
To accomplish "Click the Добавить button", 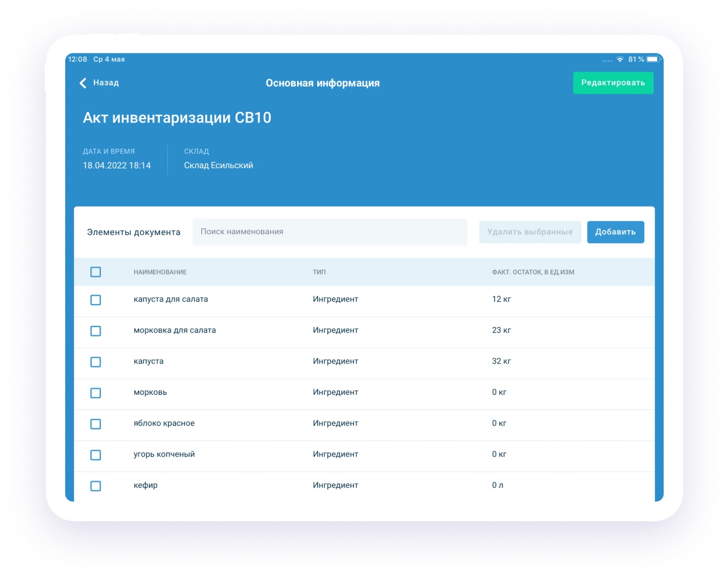I will [x=615, y=232].
